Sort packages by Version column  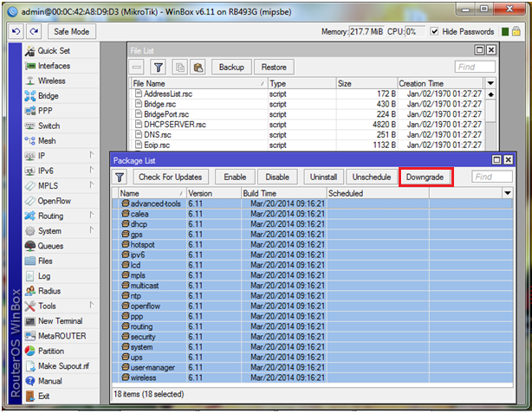pyautogui.click(x=213, y=193)
